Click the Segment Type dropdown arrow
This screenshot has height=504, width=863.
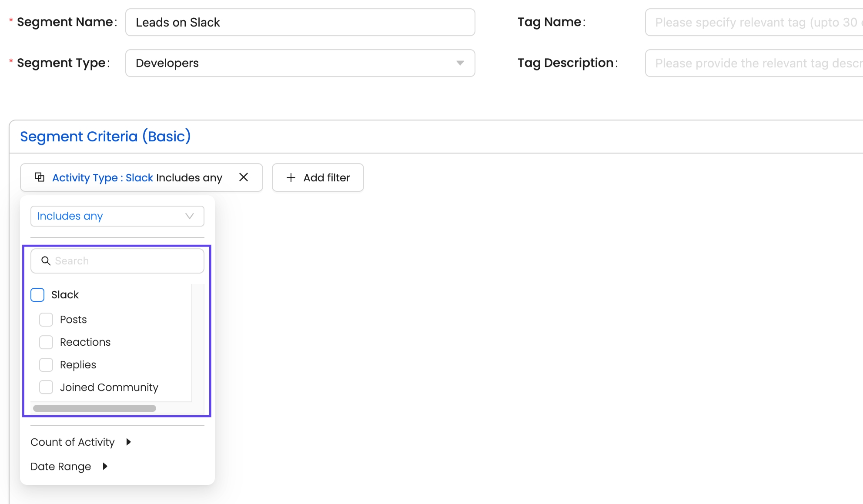460,63
